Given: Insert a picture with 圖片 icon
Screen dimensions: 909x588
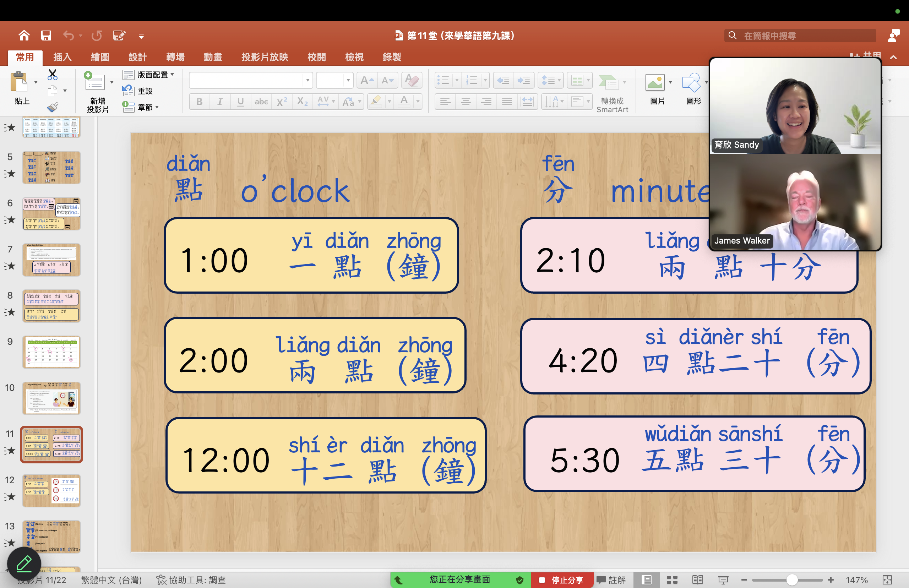Looking at the screenshot, I should click(655, 82).
